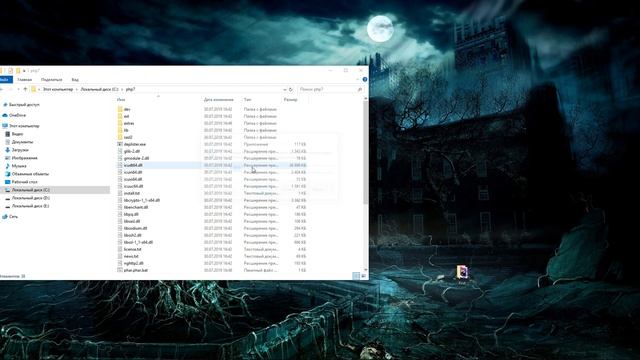The image size is (640, 360).
Task: Open the Вид ribbon tab
Action: click(x=75, y=80)
